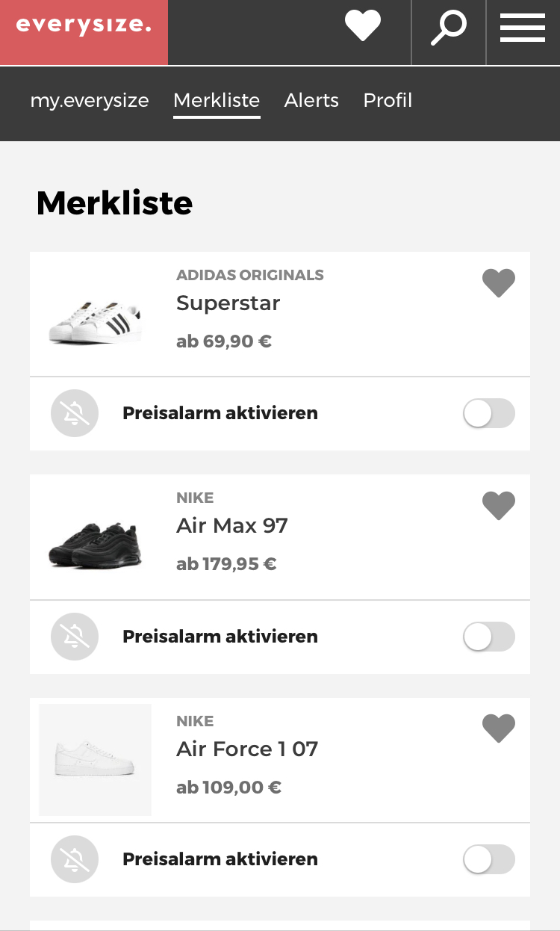Click the everysize logo
Screen dimensions: 560x931
click(x=84, y=26)
